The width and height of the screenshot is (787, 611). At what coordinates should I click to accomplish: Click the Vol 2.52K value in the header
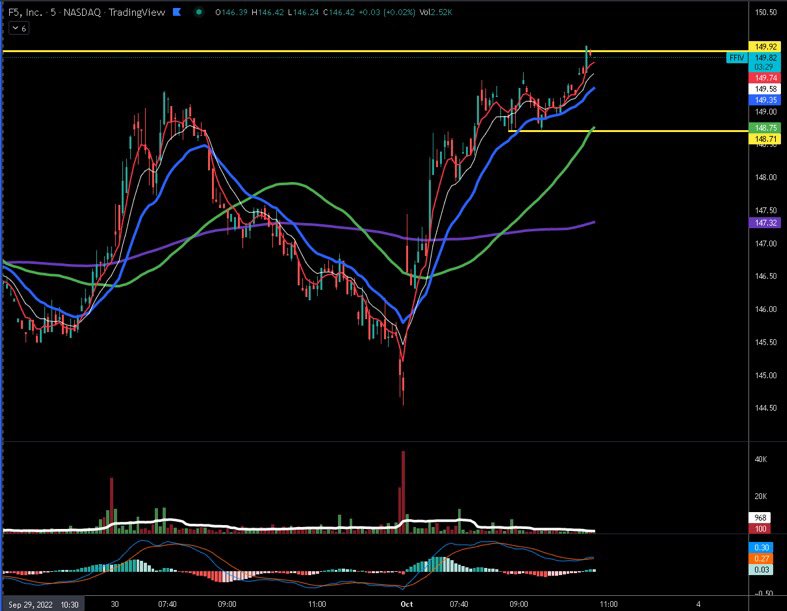point(436,12)
